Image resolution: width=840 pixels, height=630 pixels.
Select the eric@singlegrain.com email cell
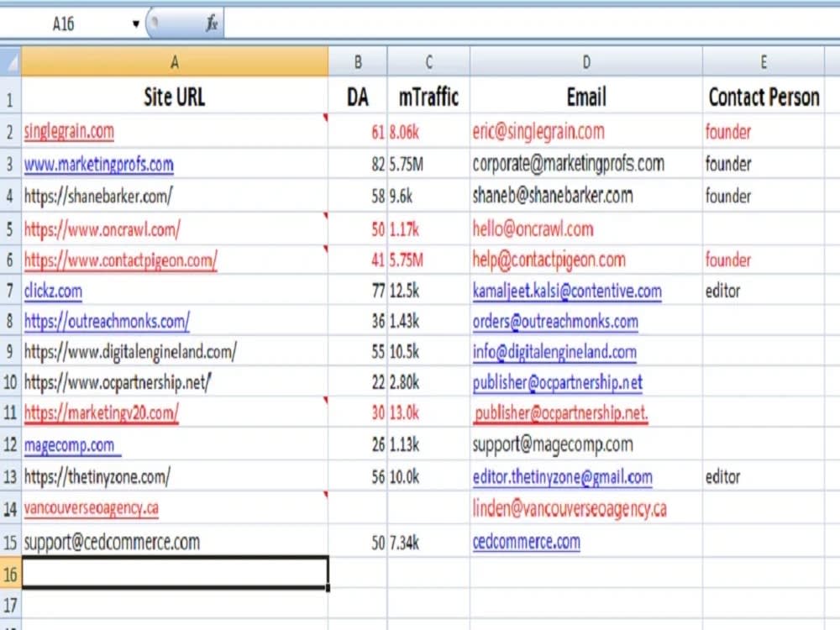click(x=586, y=132)
